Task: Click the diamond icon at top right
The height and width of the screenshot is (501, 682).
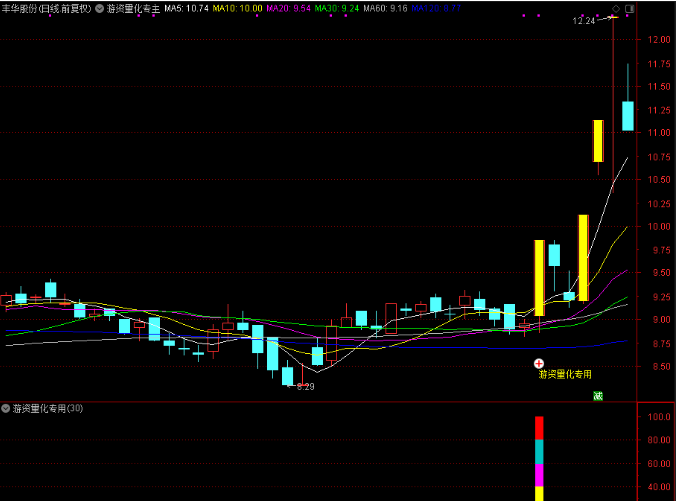Action: click(616, 8)
